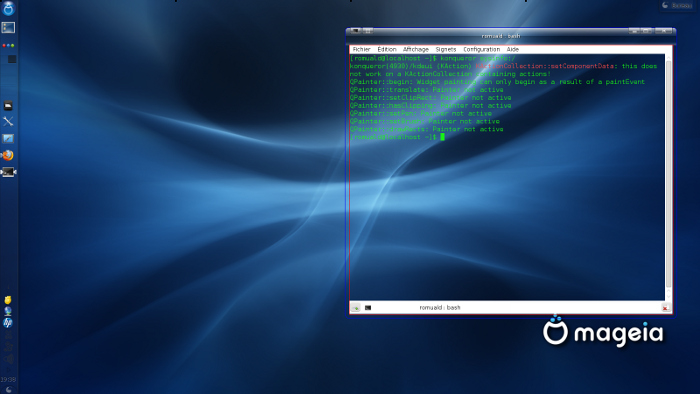Open the Aide menu
Image resolution: width=700 pixels, height=394 pixels.
click(512, 50)
